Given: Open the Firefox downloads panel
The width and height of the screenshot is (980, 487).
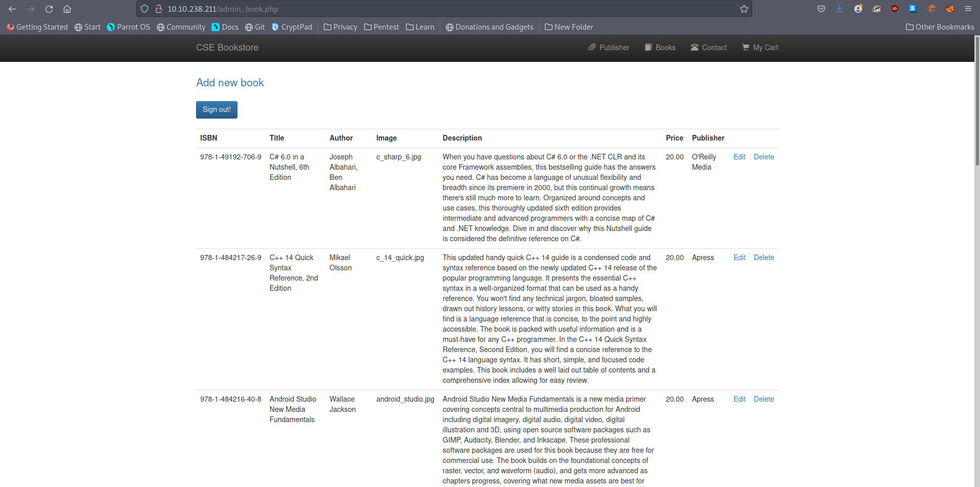Looking at the screenshot, I should [x=839, y=9].
